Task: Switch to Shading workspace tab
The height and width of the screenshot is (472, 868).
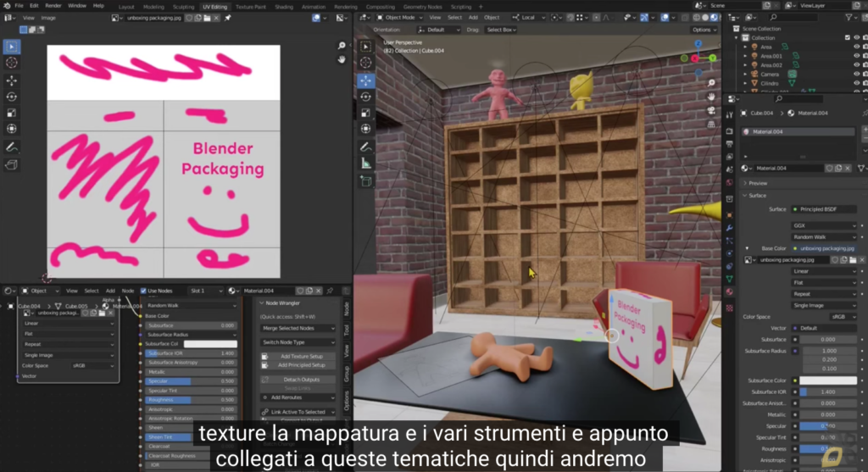Action: [284, 7]
